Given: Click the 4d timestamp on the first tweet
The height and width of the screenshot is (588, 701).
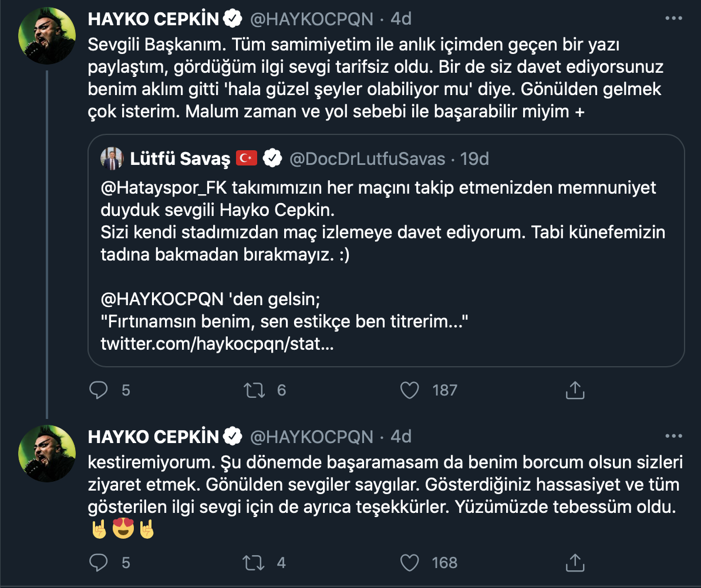Looking at the screenshot, I should (401, 19).
